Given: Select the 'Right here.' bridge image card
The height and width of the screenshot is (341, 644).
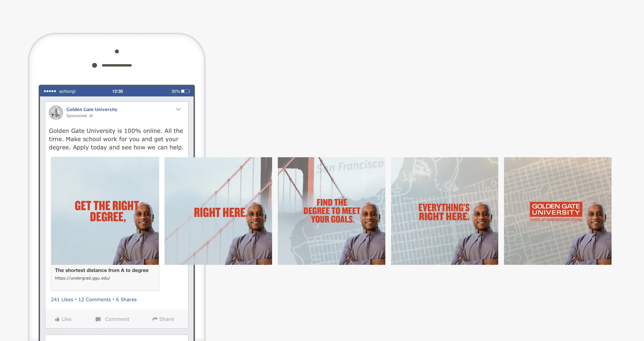Looking at the screenshot, I should tap(218, 211).
